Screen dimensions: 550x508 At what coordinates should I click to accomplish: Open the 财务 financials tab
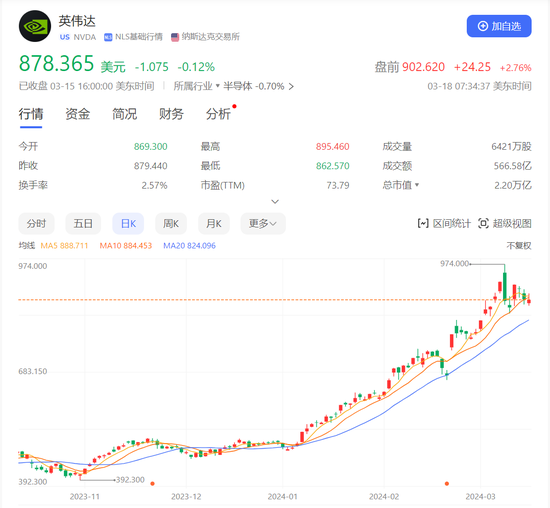click(171, 114)
